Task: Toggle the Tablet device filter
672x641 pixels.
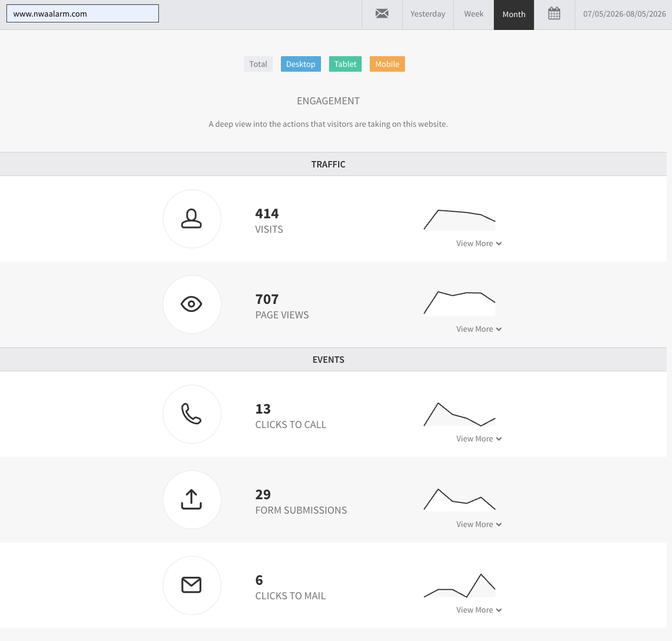Action: (345, 64)
